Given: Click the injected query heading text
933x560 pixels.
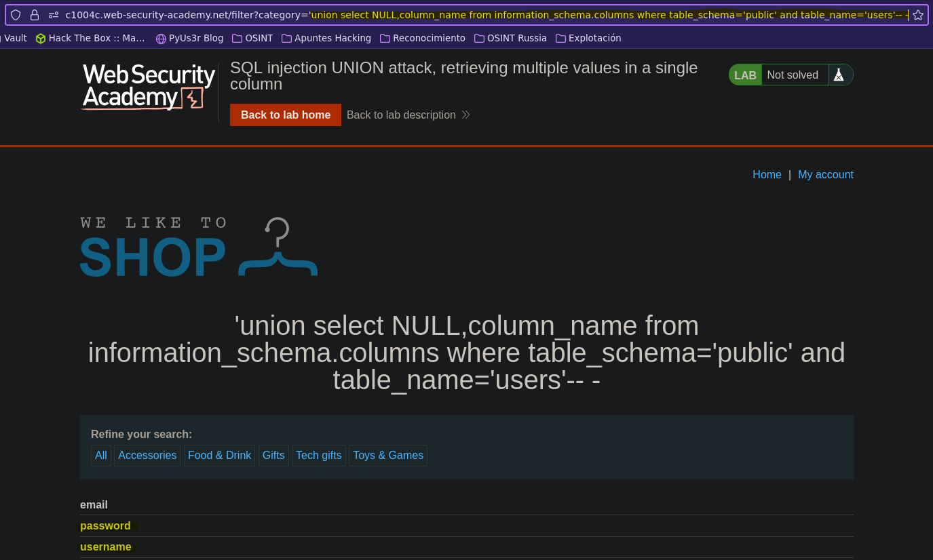Looking at the screenshot, I should click(467, 353).
